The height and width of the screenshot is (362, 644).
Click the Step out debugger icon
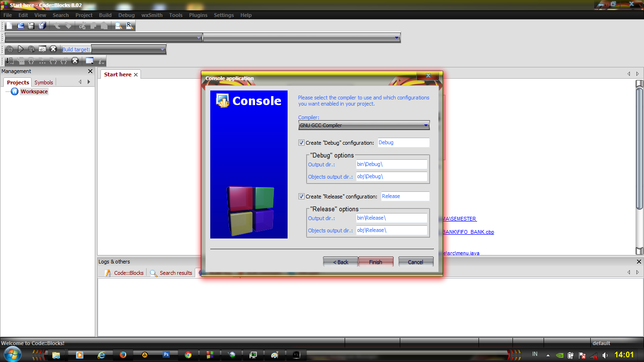64,61
